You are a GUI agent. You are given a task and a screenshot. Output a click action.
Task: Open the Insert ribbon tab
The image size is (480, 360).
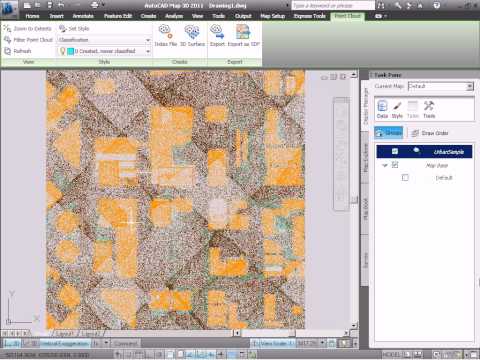click(x=56, y=16)
